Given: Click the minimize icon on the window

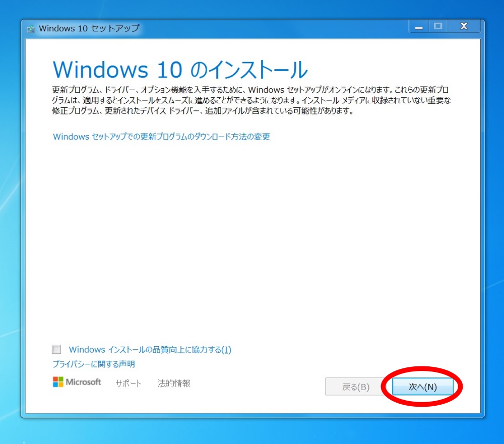Looking at the screenshot, I should click(418, 26).
